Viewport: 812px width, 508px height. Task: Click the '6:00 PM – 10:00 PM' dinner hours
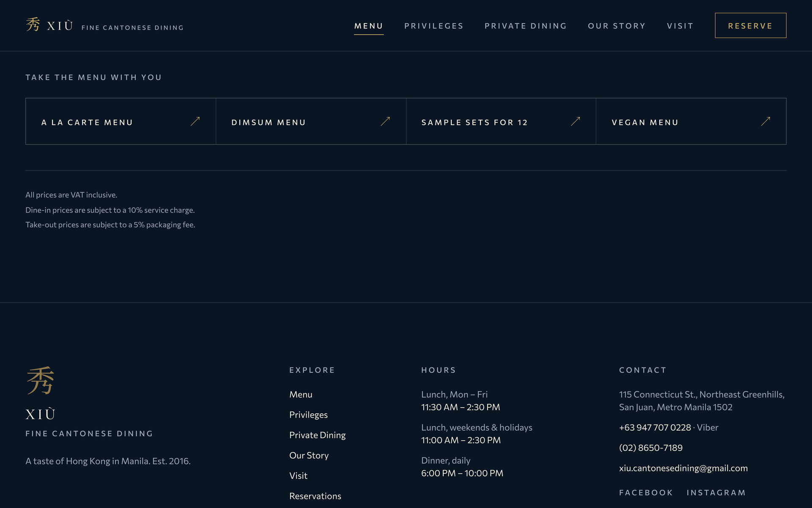coord(462,473)
